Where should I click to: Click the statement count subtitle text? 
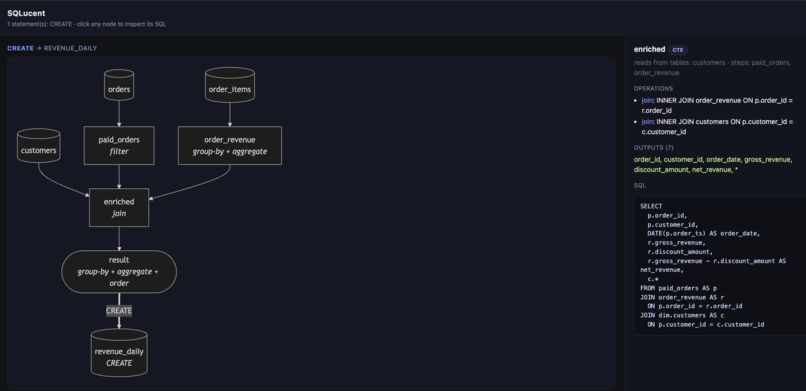click(86, 24)
